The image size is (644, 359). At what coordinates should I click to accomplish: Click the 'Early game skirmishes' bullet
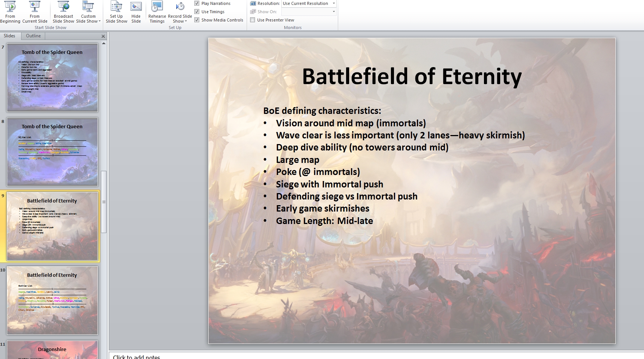tap(323, 209)
